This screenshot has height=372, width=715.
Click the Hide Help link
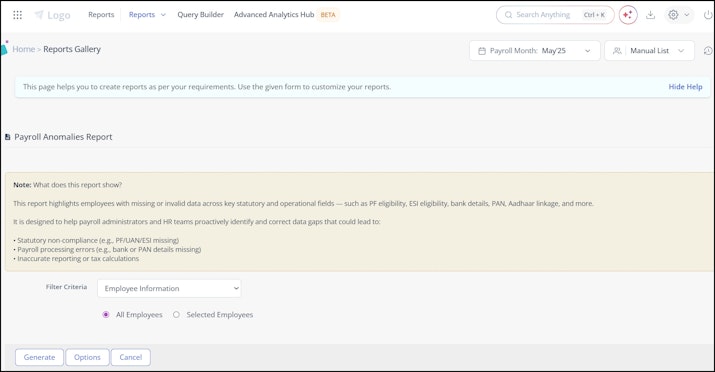coord(685,87)
